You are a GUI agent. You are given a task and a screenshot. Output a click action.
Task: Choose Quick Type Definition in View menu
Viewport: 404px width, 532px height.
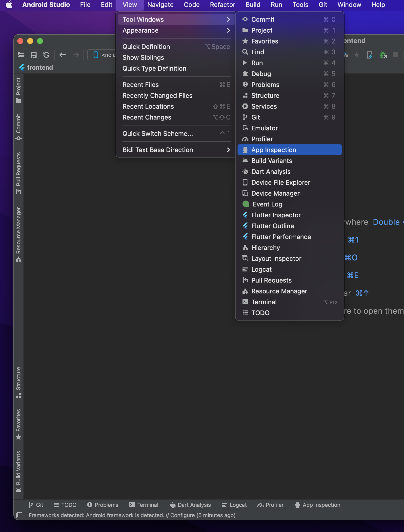(x=176, y=68)
